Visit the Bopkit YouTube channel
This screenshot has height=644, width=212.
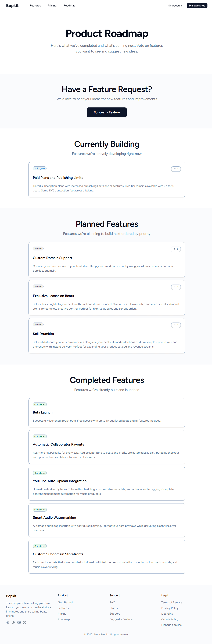point(19,622)
